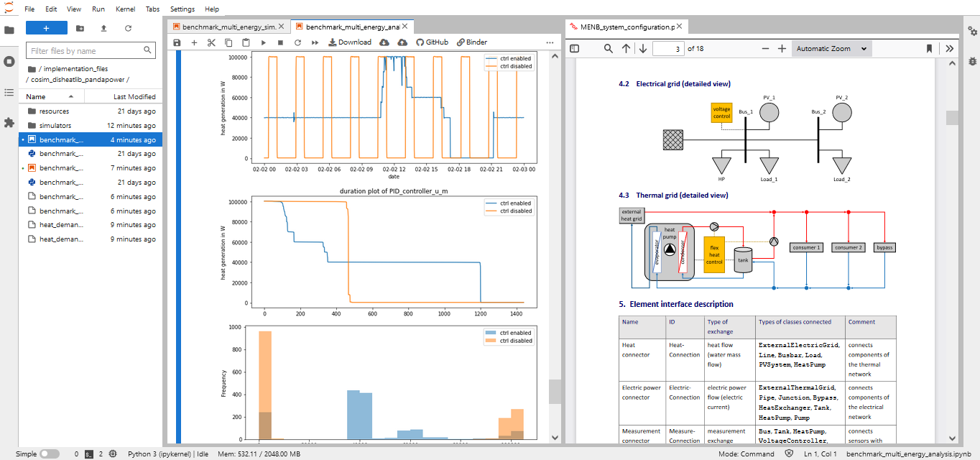The height and width of the screenshot is (460, 980).
Task: Toggle the PDF viewer sidebar
Action: (574, 49)
